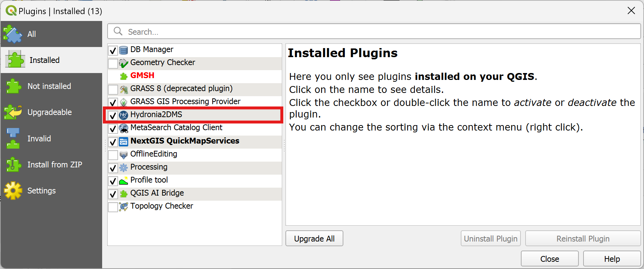Click the Topology Checker plugin icon
Viewport: 644px width, 269px height.
124,207
